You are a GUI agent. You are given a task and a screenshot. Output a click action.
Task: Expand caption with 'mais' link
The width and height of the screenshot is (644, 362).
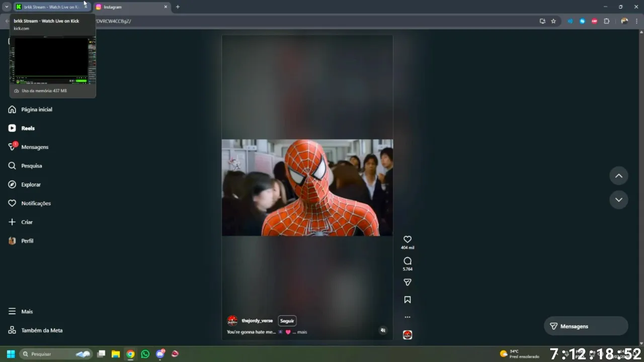click(302, 332)
